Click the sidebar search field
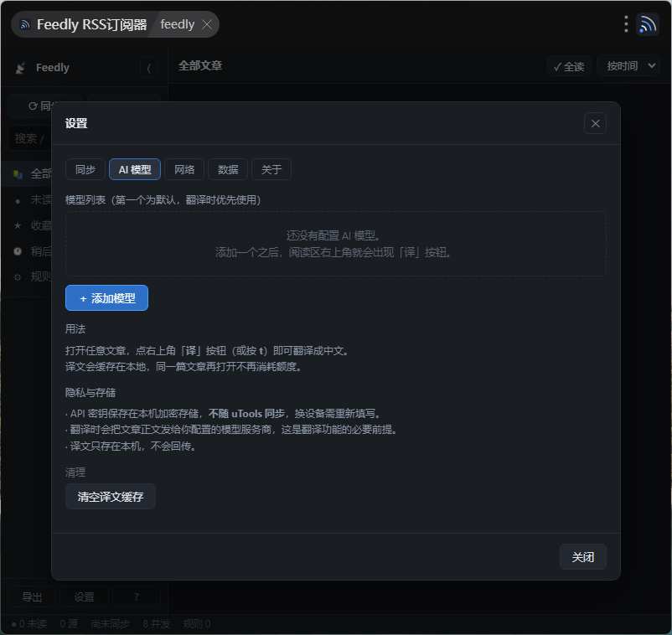This screenshot has height=635, width=672. pos(30,138)
